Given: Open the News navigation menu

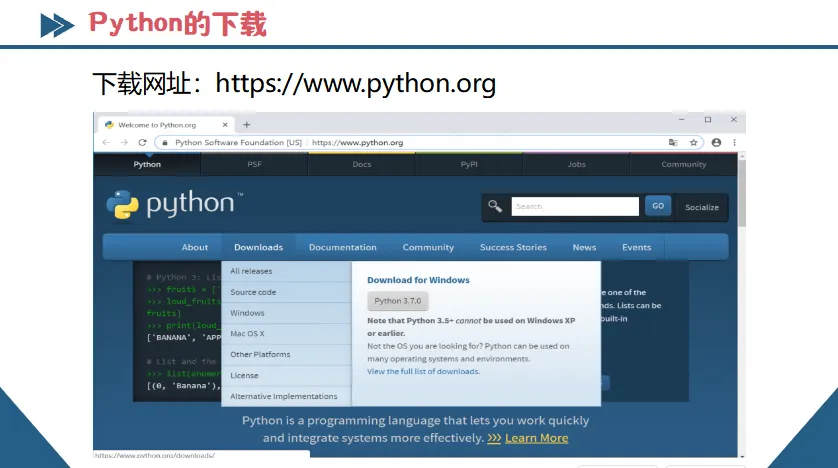Looking at the screenshot, I should [x=584, y=247].
